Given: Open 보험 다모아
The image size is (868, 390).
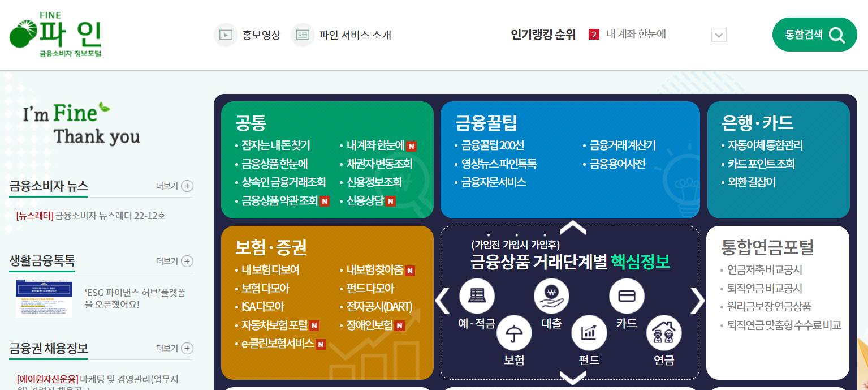Looking at the screenshot, I should 265,289.
